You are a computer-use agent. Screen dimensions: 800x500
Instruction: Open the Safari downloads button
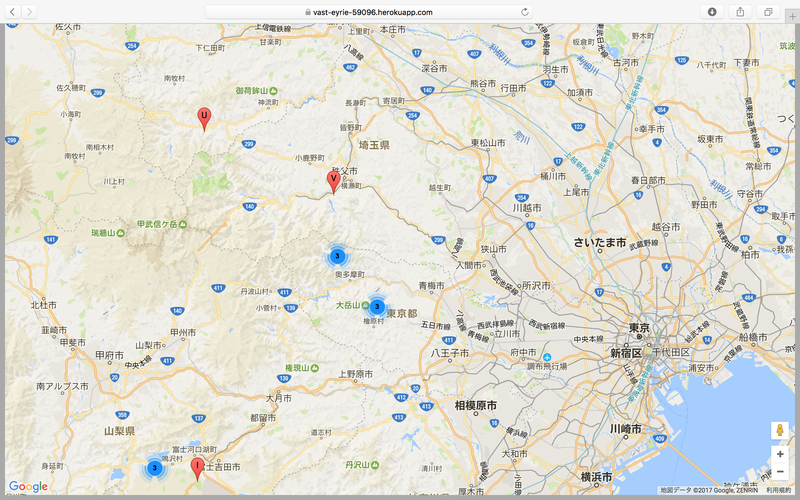(712, 11)
